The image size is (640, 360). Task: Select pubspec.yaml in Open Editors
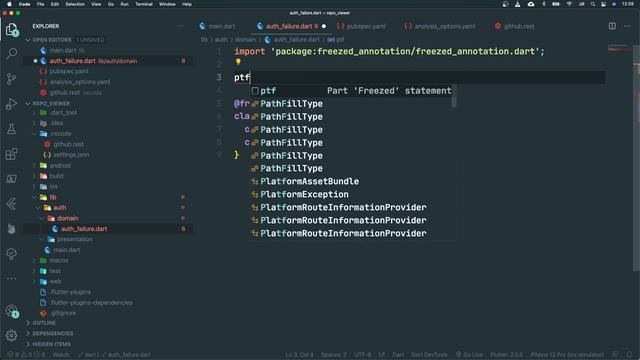[x=69, y=71]
